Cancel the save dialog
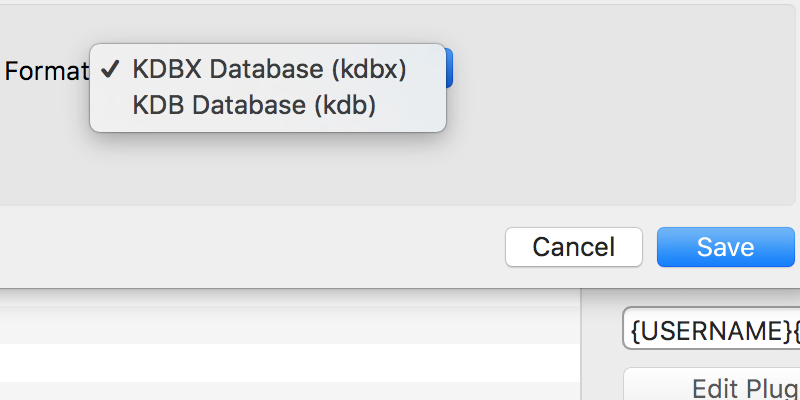Image resolution: width=800 pixels, height=400 pixels. 573,247
